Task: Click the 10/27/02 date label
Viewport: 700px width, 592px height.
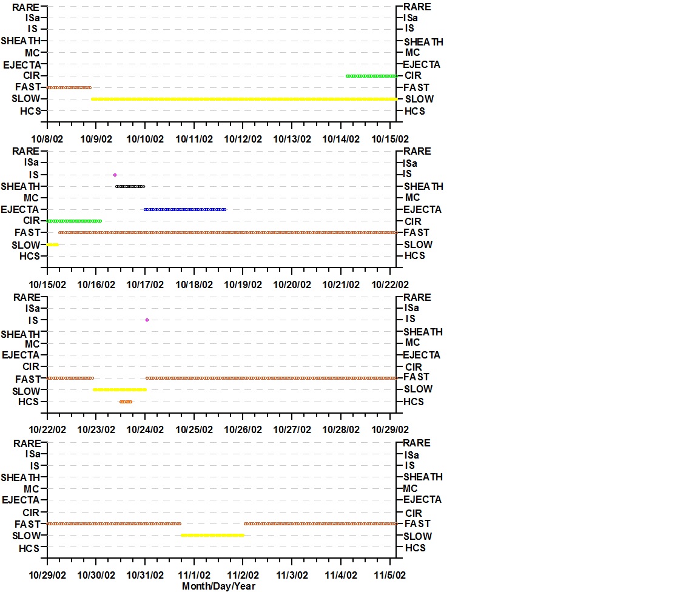Action: click(x=292, y=429)
